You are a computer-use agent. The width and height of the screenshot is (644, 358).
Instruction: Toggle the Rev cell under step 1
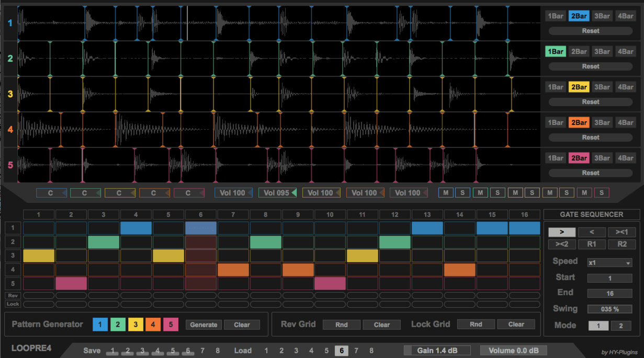(x=38, y=295)
